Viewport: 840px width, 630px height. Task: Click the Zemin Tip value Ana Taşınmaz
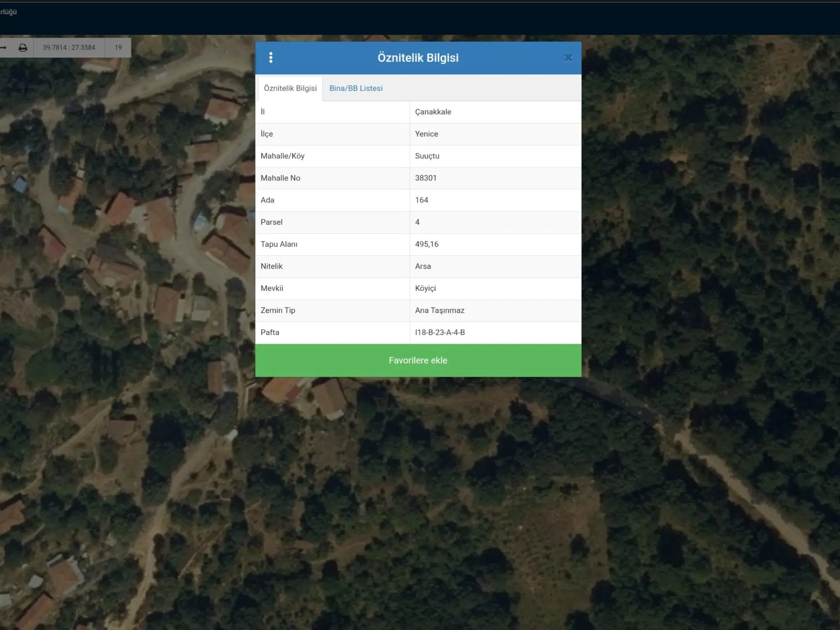[x=440, y=311]
